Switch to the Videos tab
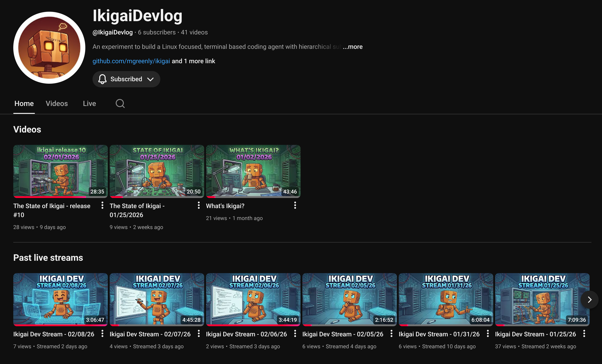The image size is (602, 364). [57, 103]
